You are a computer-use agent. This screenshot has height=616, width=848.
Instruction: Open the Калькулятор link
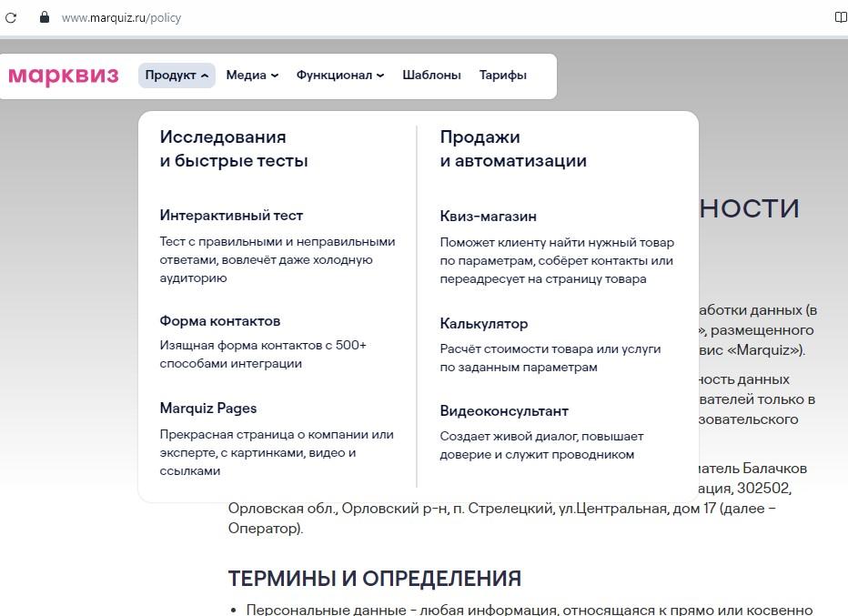tap(483, 323)
